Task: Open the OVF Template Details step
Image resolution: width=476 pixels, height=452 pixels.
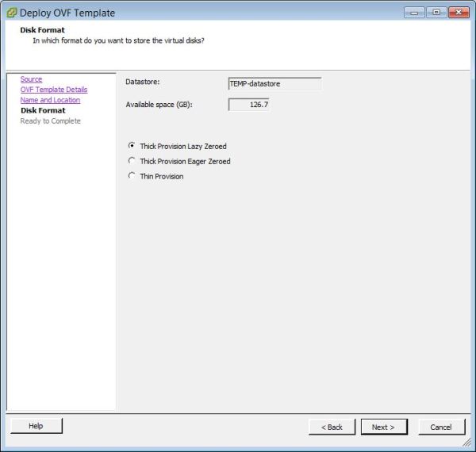Action: click(x=53, y=90)
